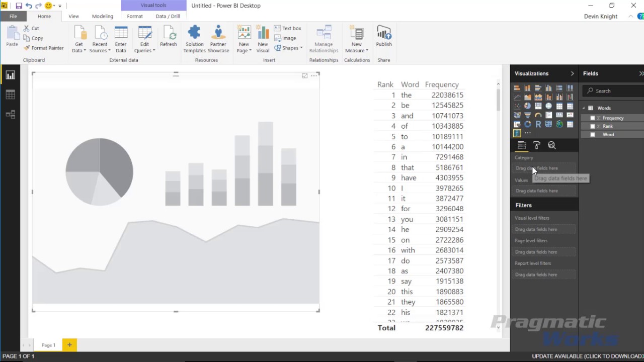Switch to the View ribbon tab
The width and height of the screenshot is (644, 362).
(x=73, y=16)
